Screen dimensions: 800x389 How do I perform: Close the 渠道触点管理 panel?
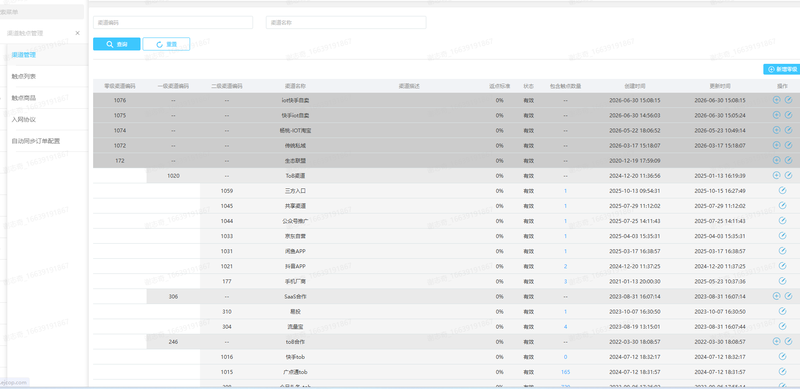click(x=78, y=33)
